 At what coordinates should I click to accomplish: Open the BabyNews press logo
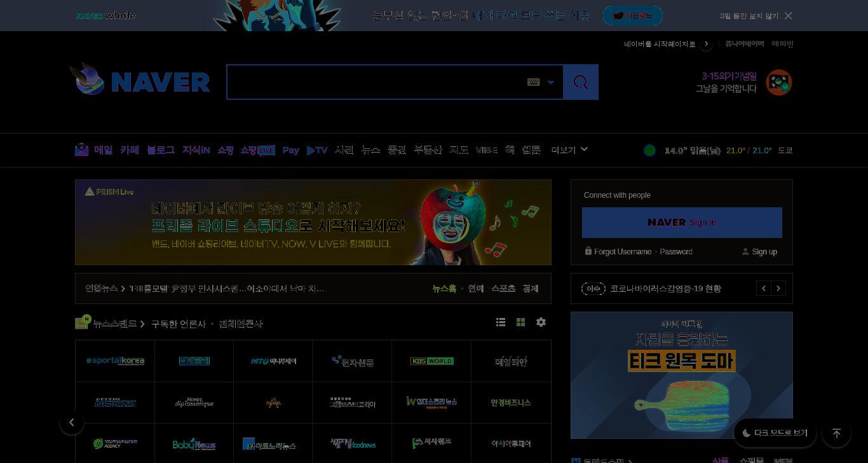194,444
